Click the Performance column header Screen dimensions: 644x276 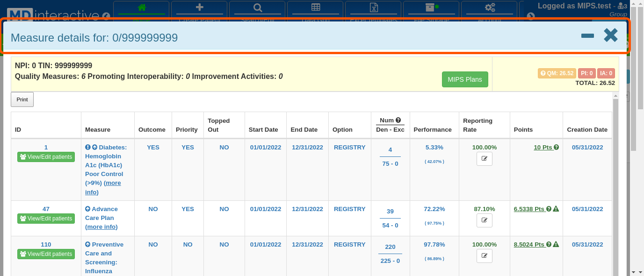tap(433, 130)
